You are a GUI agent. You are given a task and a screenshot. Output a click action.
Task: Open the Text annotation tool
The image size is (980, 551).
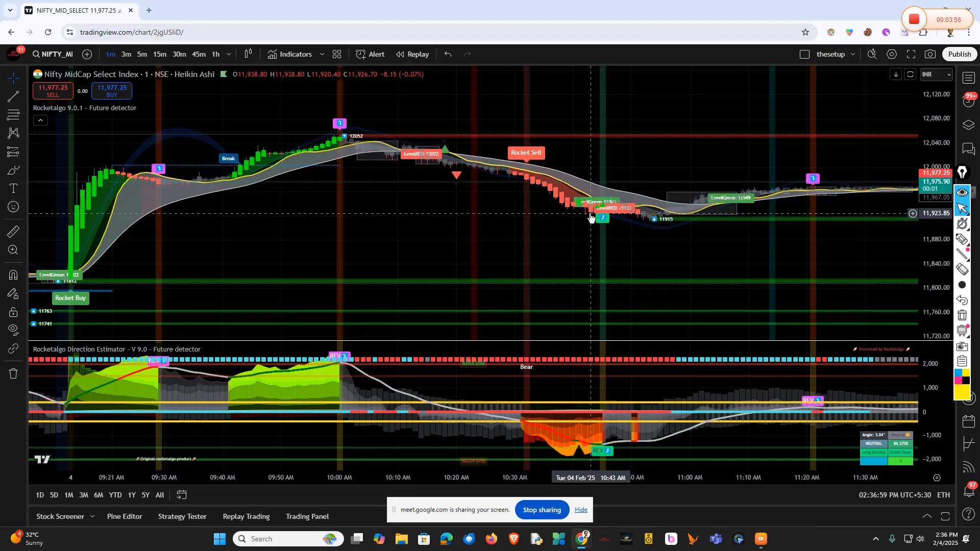click(x=13, y=188)
